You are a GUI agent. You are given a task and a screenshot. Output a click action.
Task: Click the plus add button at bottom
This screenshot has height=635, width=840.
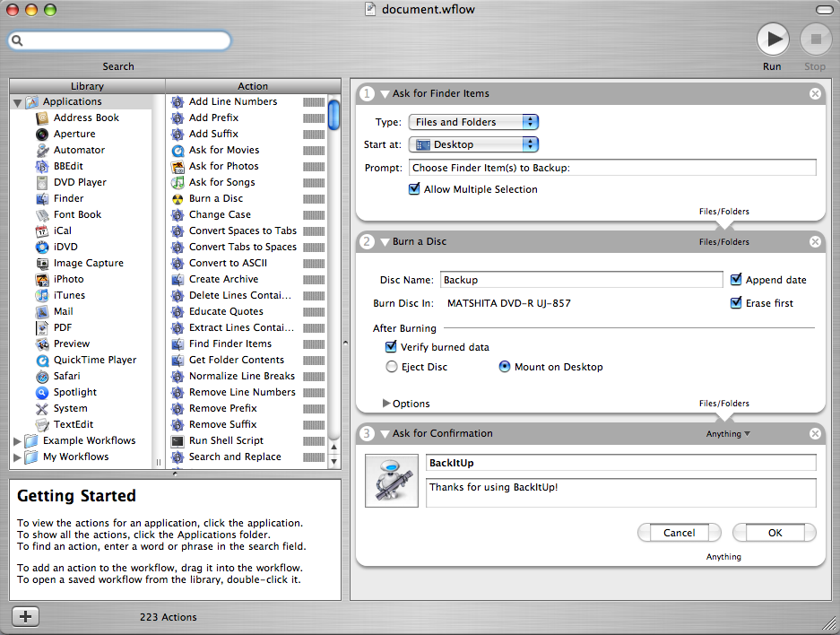[x=25, y=616]
